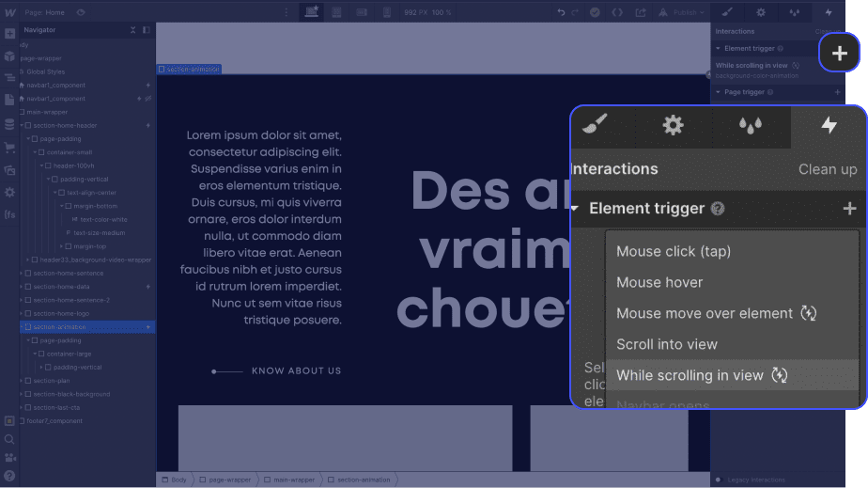Image resolution: width=868 pixels, height=488 pixels.
Task: Collapse the Page trigger section arrow
Action: (718, 92)
